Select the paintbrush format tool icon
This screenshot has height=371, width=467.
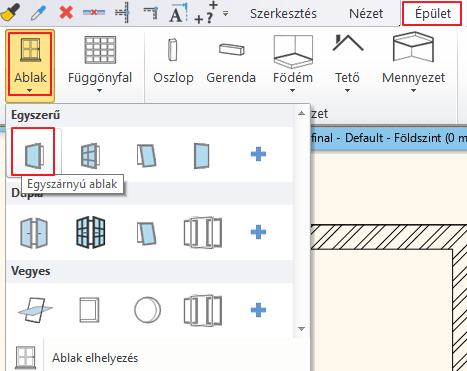(9, 12)
